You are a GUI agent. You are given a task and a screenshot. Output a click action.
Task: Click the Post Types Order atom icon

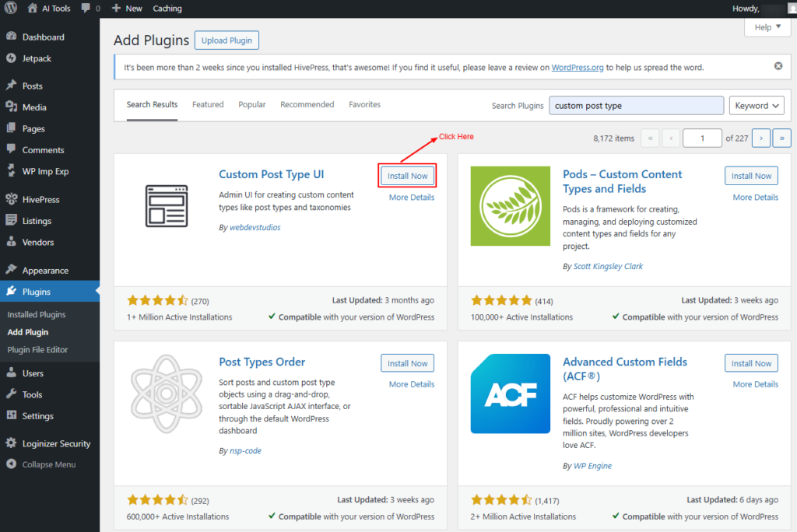161,393
